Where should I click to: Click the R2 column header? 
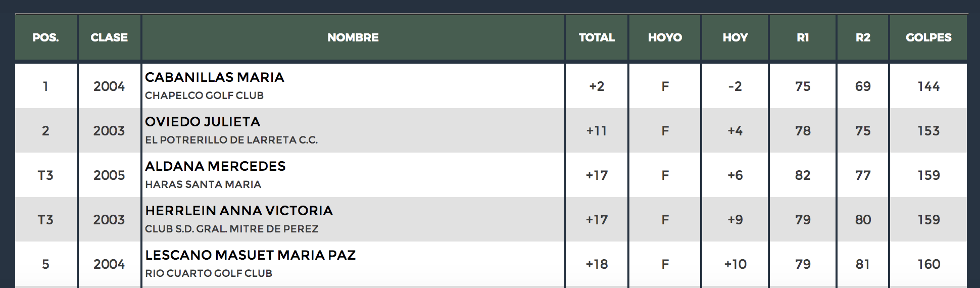(x=863, y=37)
